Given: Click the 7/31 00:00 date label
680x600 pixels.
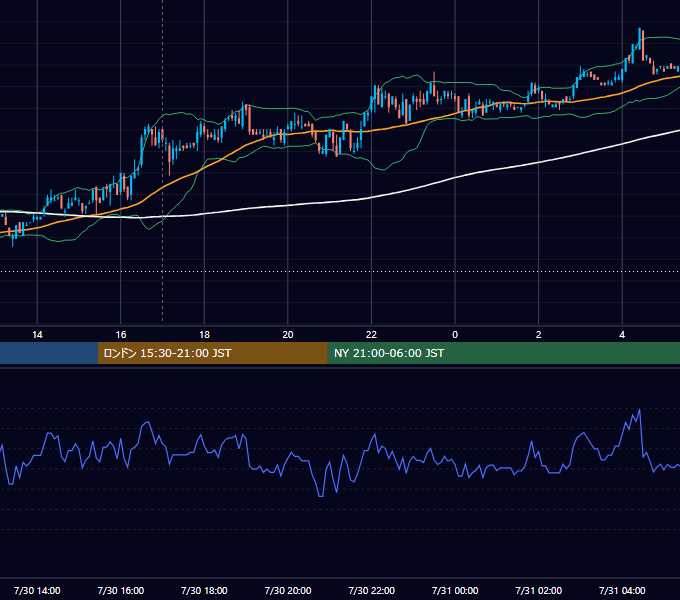Looking at the screenshot, I should click(x=455, y=590).
